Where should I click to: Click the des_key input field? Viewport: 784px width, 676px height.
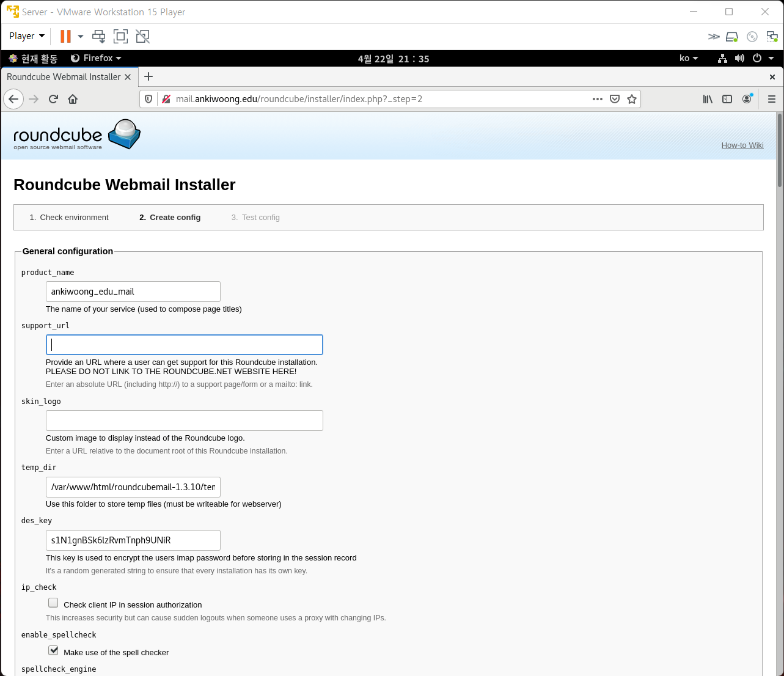click(x=133, y=540)
